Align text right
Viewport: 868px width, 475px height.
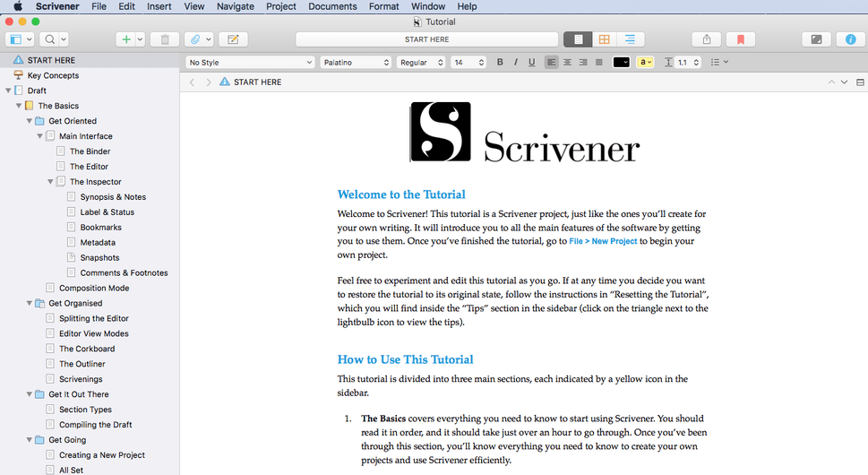click(x=583, y=63)
